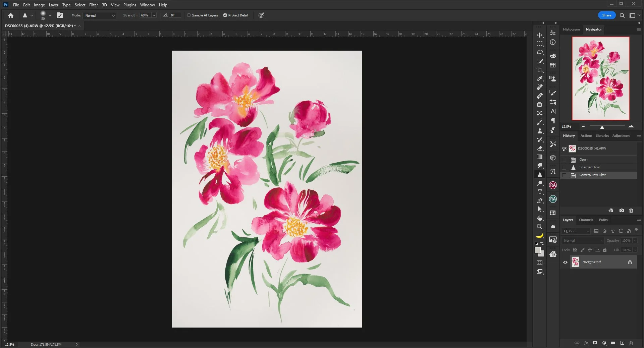Expand the Strength value dropdown arrow

click(x=154, y=15)
